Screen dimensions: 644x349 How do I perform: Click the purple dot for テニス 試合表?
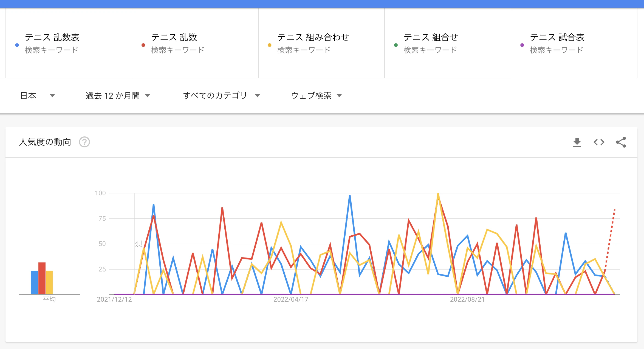(x=522, y=45)
